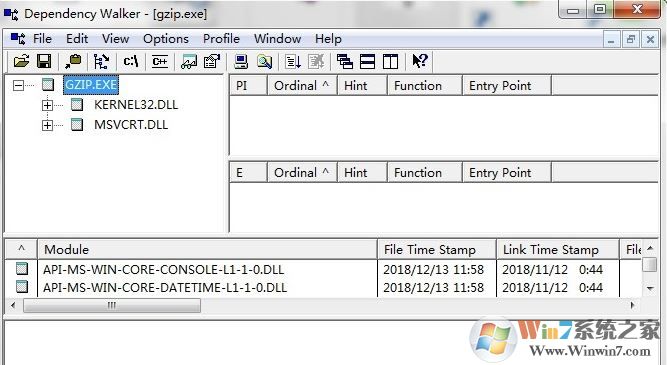
Task: Expand the MSVCRT.DLL tree node
Action: click(x=47, y=125)
